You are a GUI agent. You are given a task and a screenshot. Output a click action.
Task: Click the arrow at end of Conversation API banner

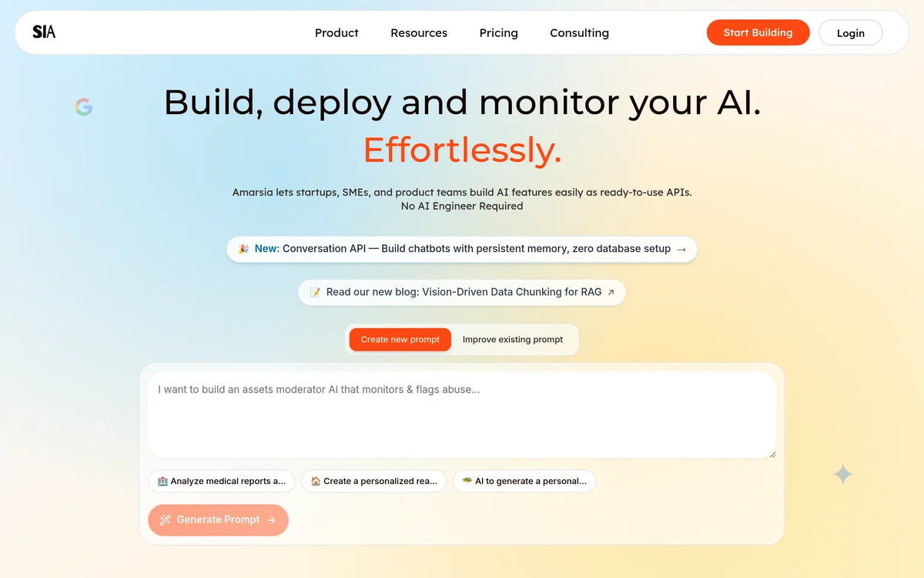[x=681, y=248]
